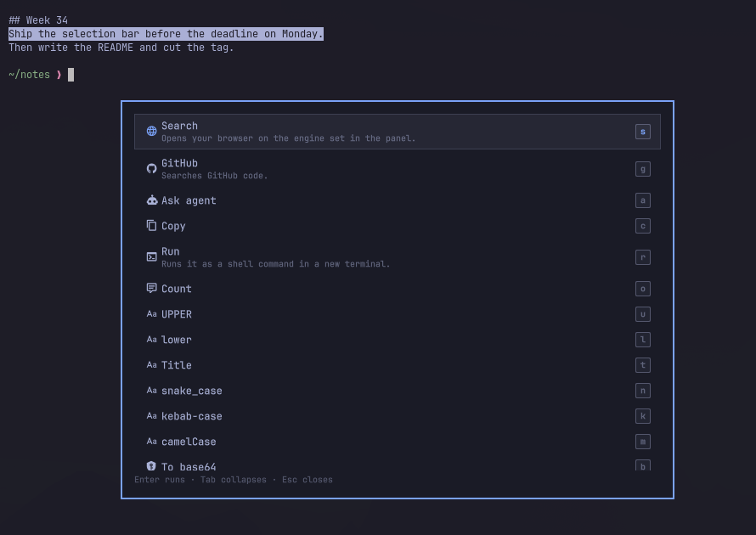Click the 'u' shortcut key badge
Viewport: 756px width, 535px height.
coord(643,314)
